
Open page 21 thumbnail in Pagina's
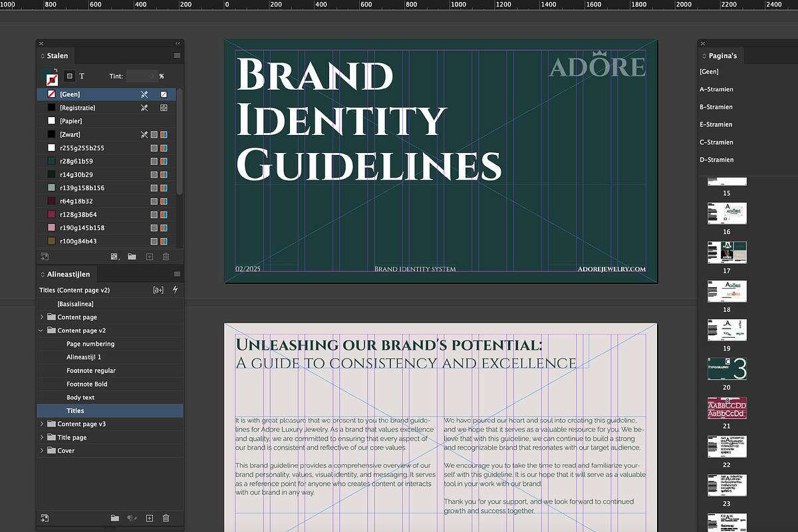727,408
